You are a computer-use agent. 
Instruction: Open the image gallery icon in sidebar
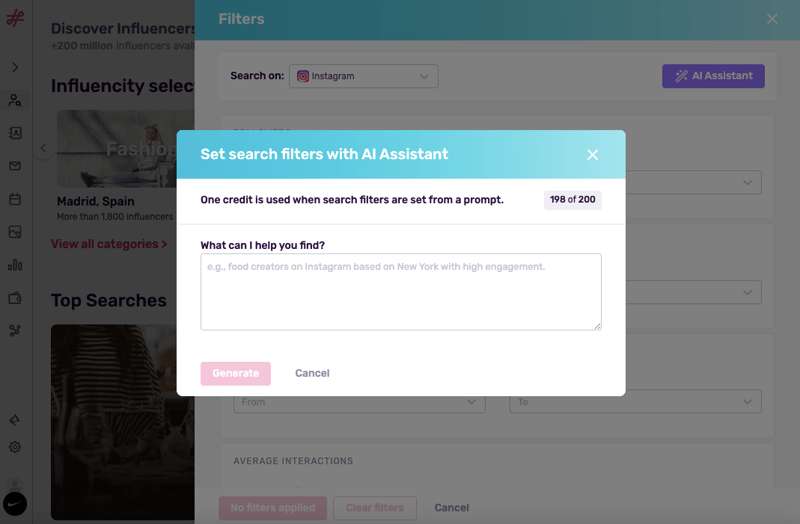coord(15,232)
